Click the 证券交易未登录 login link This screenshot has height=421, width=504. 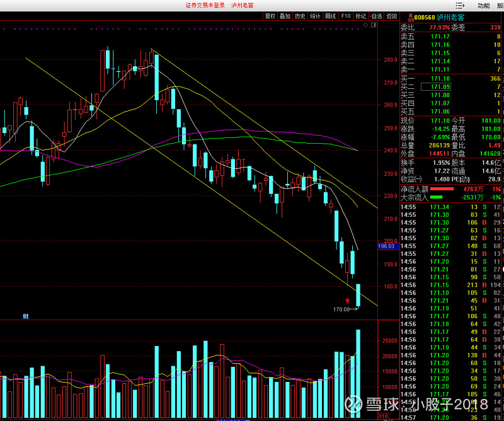click(x=205, y=6)
